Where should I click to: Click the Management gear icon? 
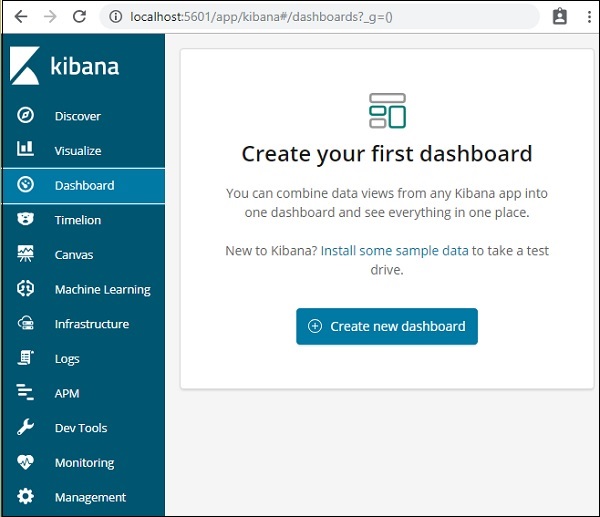point(26,496)
